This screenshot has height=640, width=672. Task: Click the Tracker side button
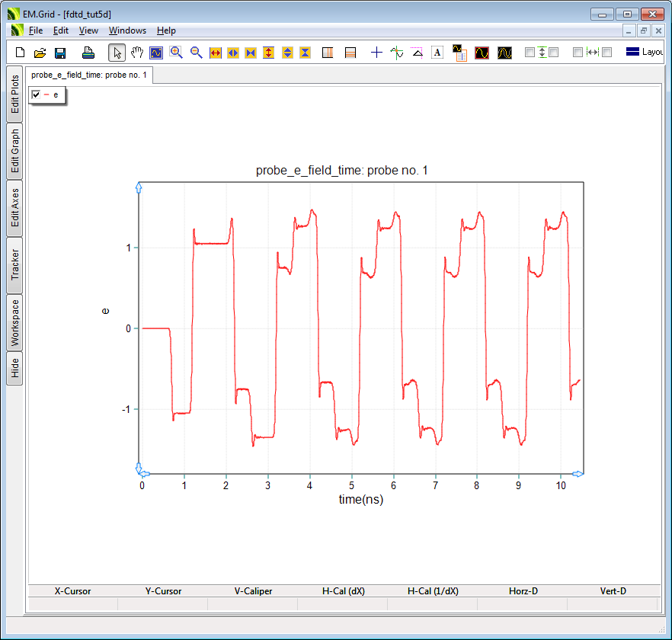[15, 265]
